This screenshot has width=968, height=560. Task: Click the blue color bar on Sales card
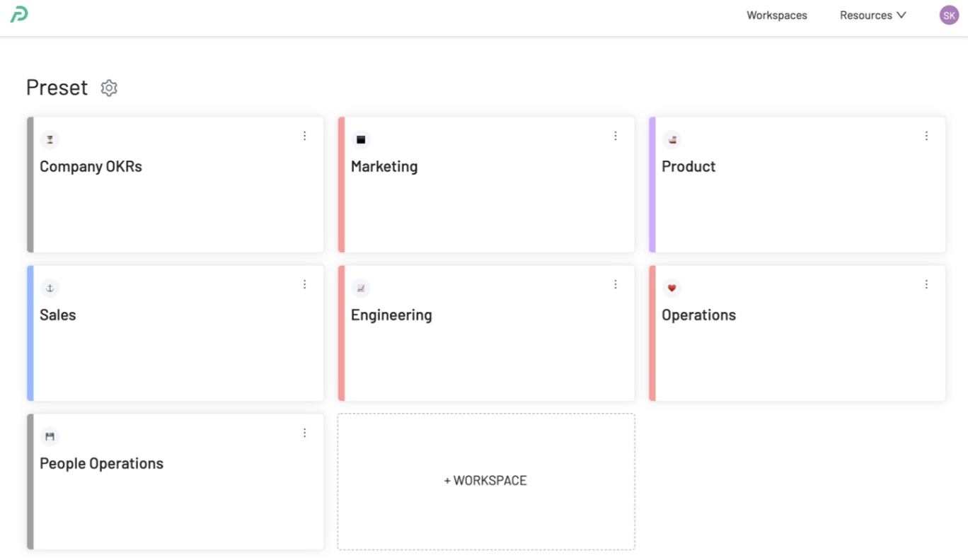tap(30, 332)
